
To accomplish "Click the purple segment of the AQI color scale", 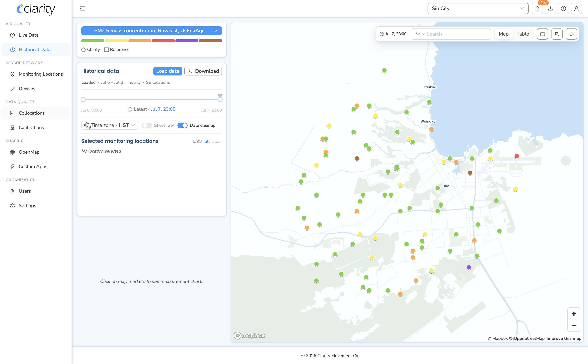I will pos(187,41).
